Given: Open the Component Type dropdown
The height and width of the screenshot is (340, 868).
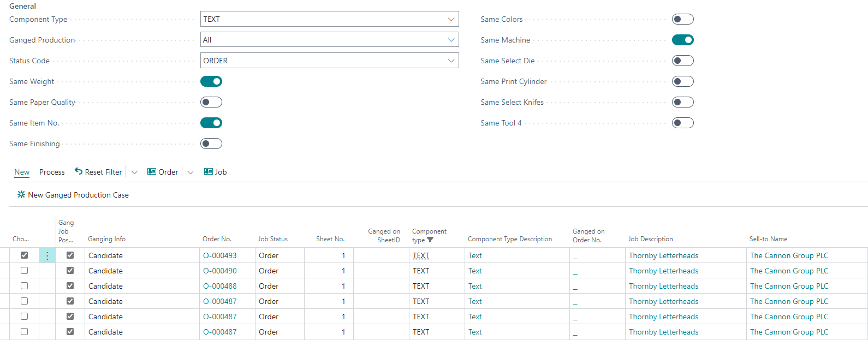Looking at the screenshot, I should click(451, 19).
